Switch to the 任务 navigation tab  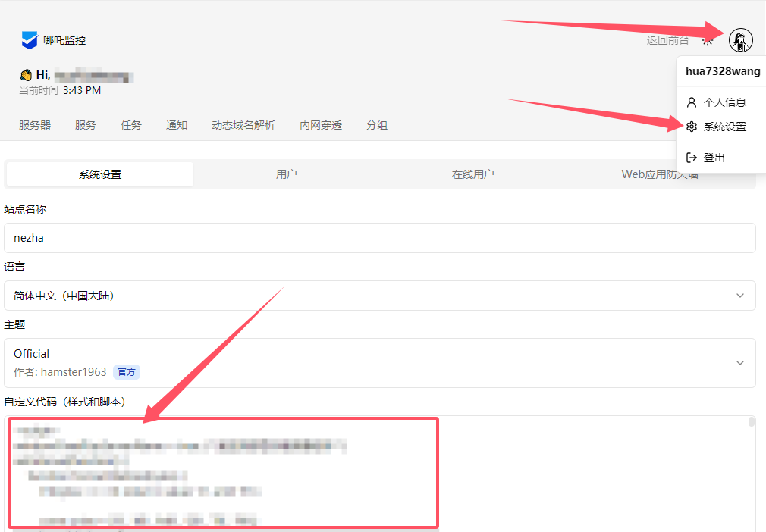click(x=131, y=125)
